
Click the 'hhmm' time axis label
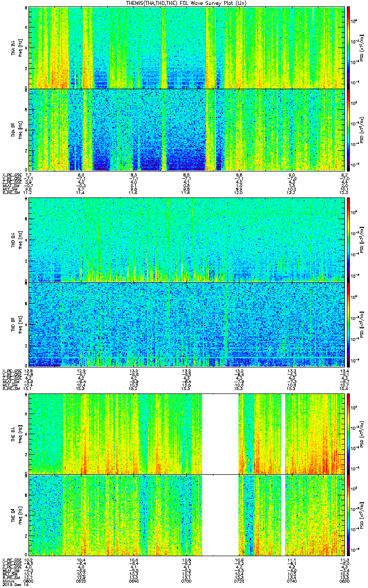[x=8, y=581]
